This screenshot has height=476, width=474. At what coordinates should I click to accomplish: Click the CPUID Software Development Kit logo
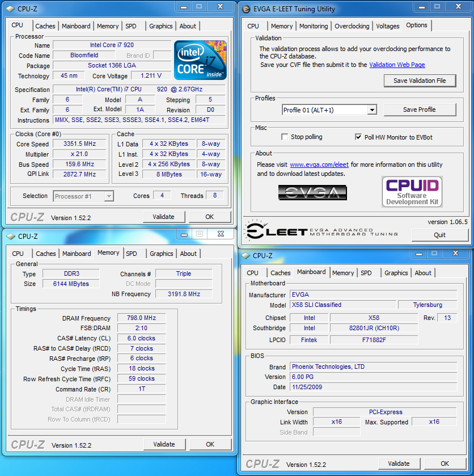tap(412, 192)
